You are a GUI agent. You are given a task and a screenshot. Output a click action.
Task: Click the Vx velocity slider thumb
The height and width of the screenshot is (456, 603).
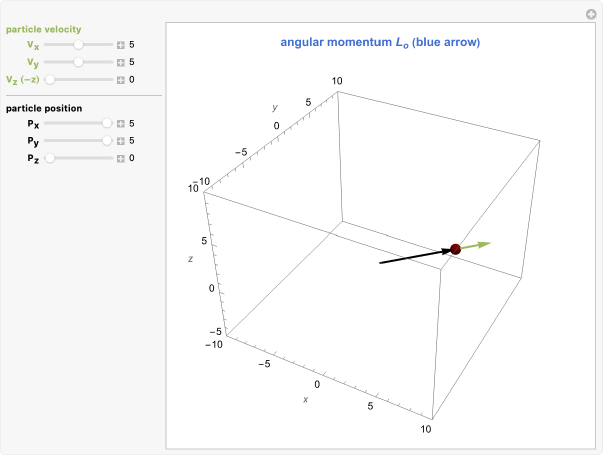(x=78, y=46)
